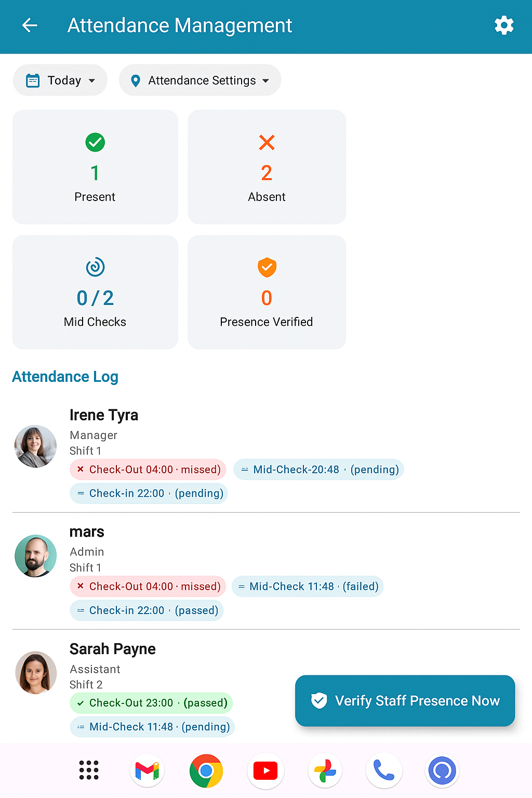Launch Chrome from the dock
The image size is (532, 798).
point(206,770)
